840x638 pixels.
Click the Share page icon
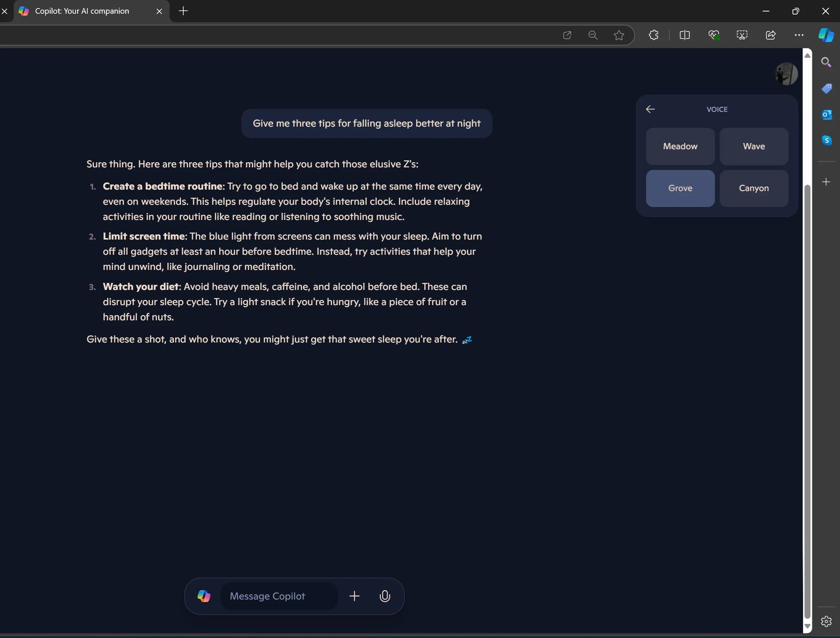coord(770,35)
